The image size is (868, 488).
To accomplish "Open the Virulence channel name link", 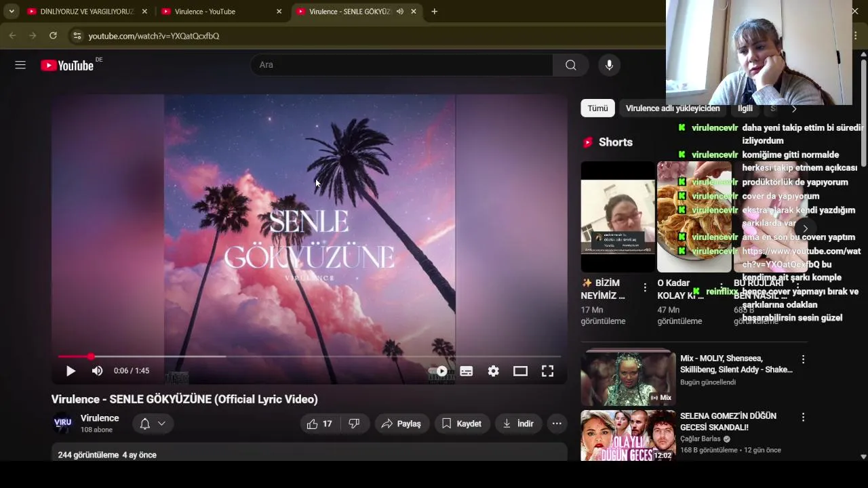I will click(x=100, y=418).
